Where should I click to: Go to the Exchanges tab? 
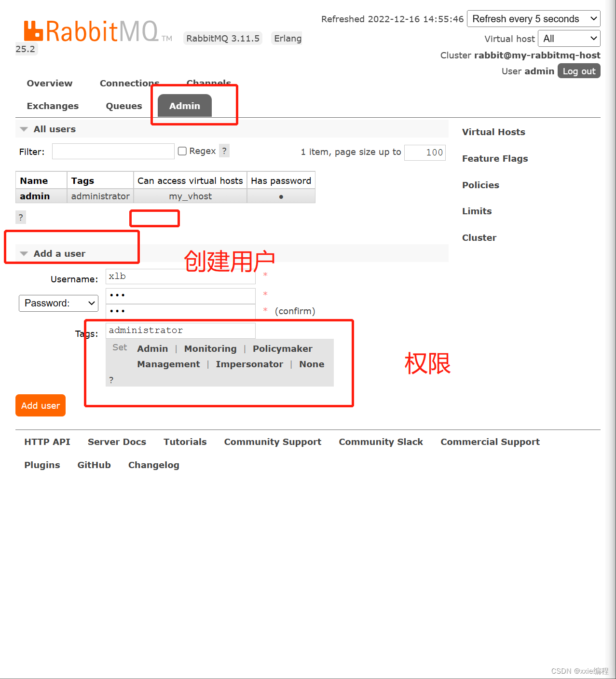tap(53, 106)
